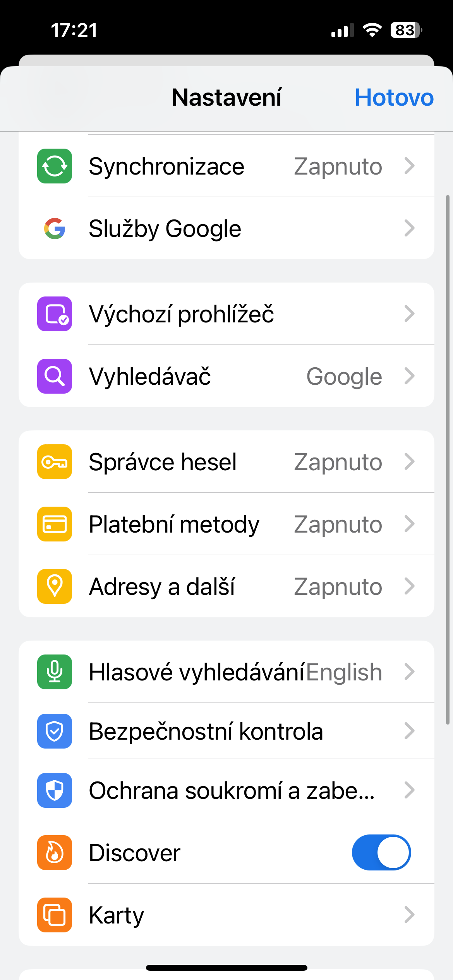The image size is (453, 980).
Task: Tap the green microphone voice search icon
Action: [55, 672]
